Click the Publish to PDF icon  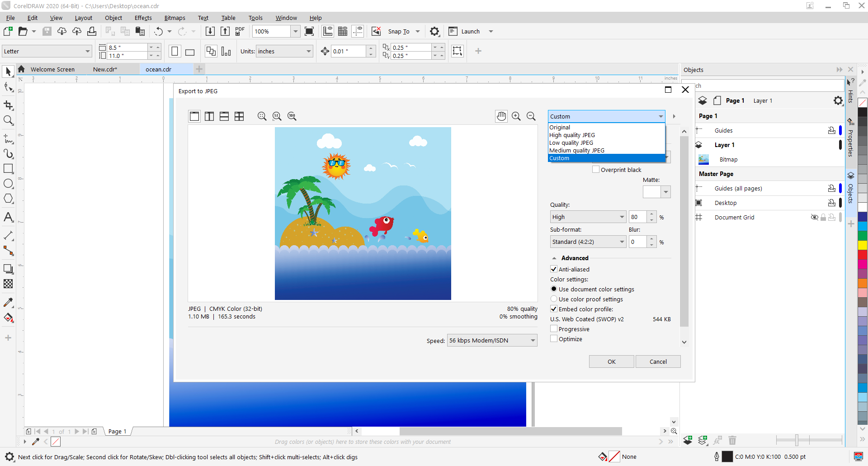pyautogui.click(x=240, y=31)
